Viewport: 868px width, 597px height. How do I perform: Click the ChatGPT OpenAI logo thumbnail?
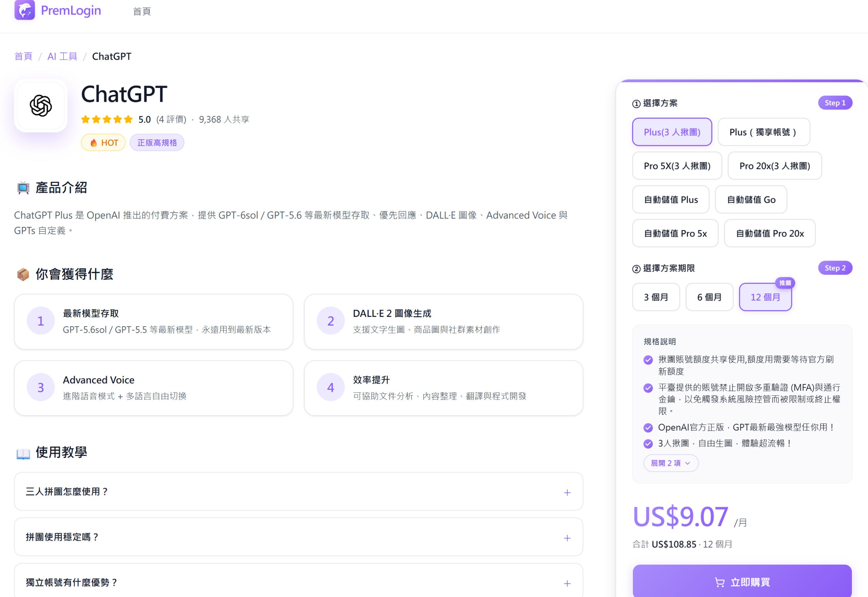coord(41,105)
